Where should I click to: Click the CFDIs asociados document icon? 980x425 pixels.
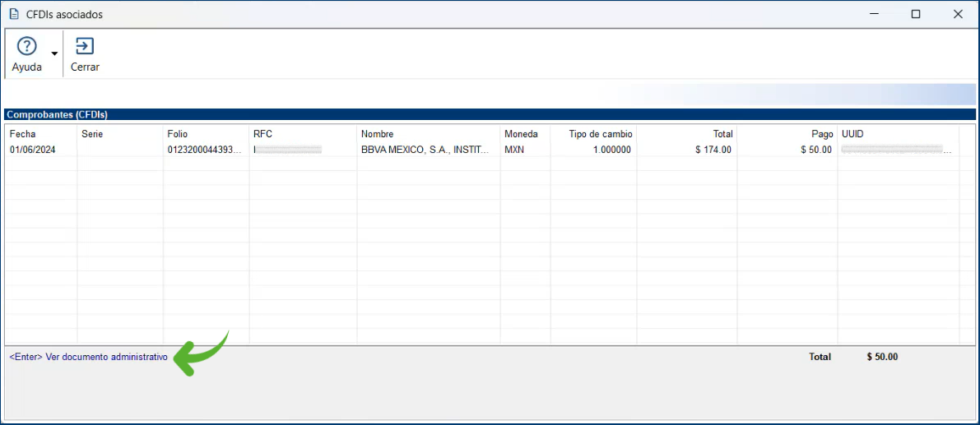13,15
